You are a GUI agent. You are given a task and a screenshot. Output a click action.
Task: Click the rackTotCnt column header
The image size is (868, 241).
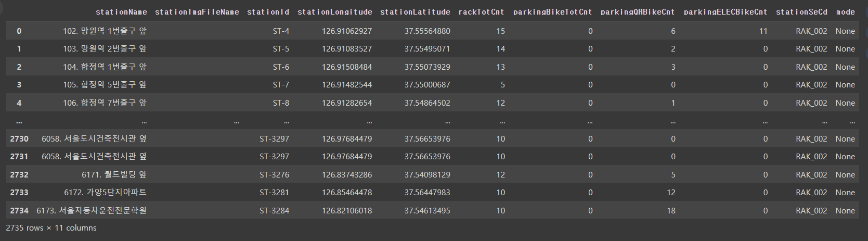[x=481, y=11]
